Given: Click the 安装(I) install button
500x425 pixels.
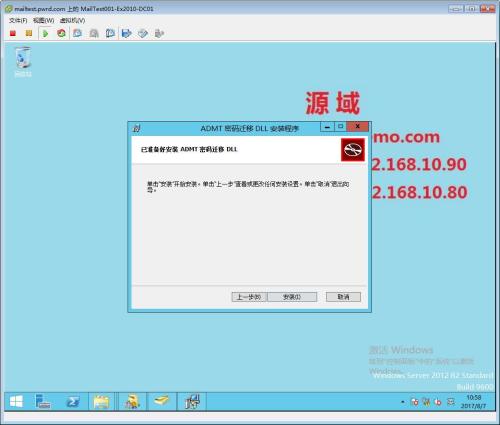Looking at the screenshot, I should pyautogui.click(x=292, y=297).
